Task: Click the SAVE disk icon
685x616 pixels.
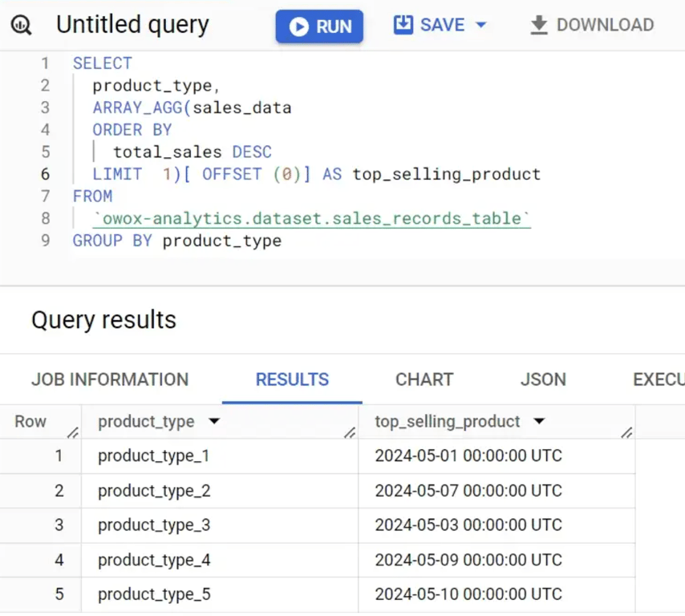Action: [403, 25]
